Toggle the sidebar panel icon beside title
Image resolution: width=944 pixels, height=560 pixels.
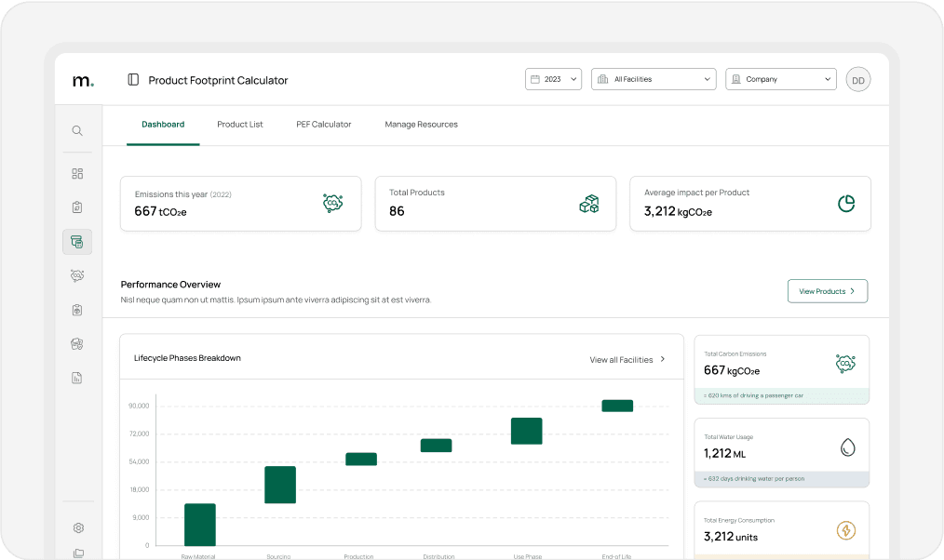tap(134, 79)
